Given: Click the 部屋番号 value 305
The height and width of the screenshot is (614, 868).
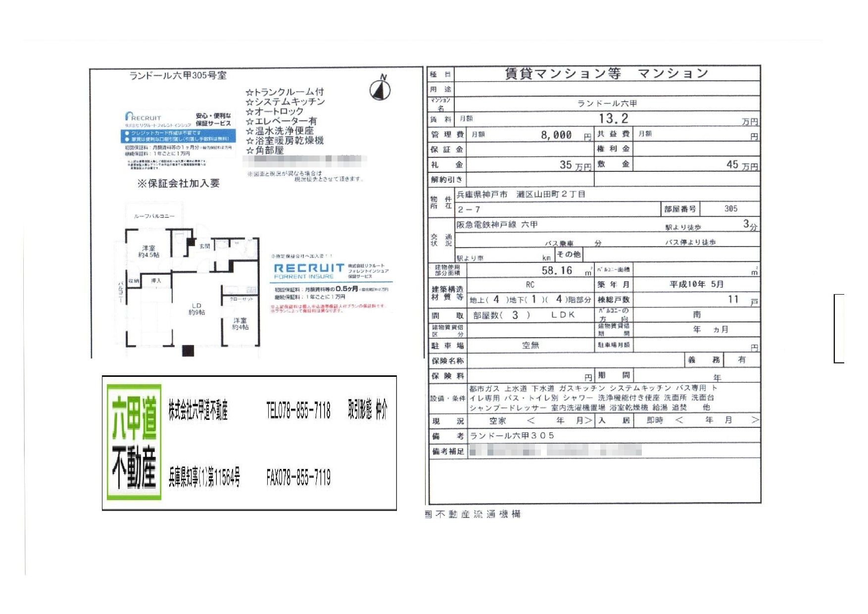Looking at the screenshot, I should (x=730, y=208).
